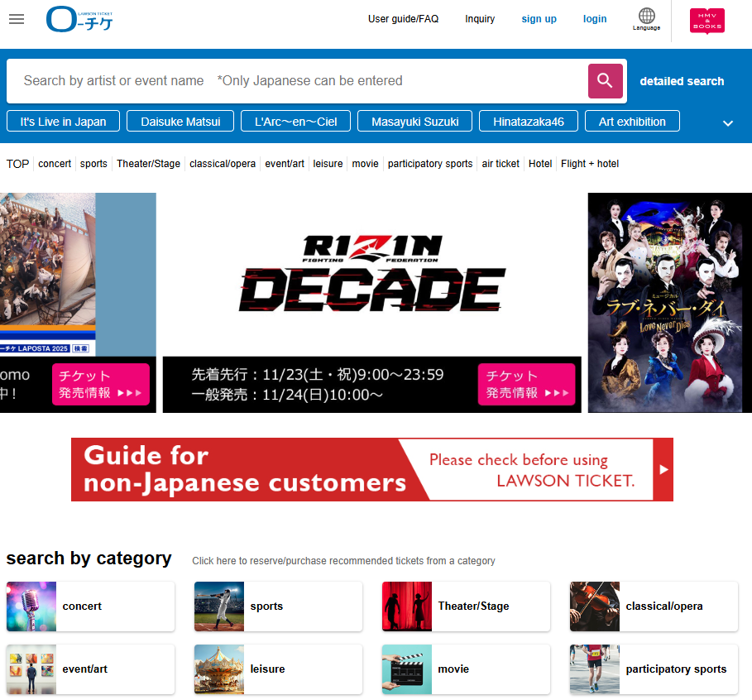Click the clapperboard movie thumbnail
Screen dimensions: 752x700
coord(407,669)
